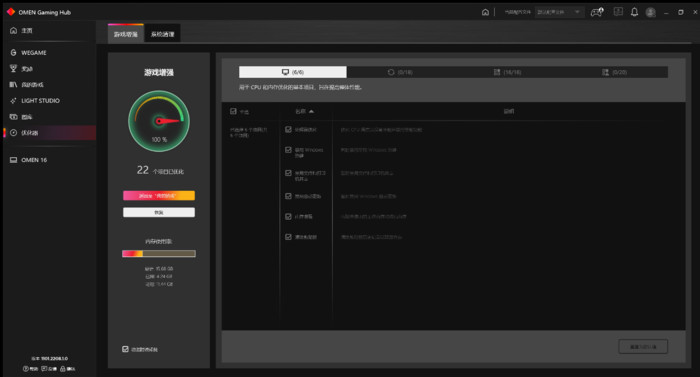Switch to the game boost tab
700x377 pixels.
pos(126,34)
